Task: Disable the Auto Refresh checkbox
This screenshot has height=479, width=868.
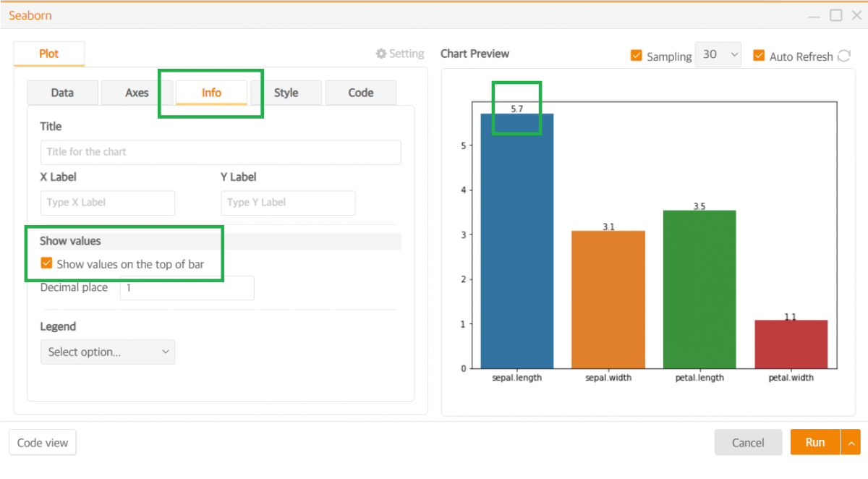Action: (759, 56)
